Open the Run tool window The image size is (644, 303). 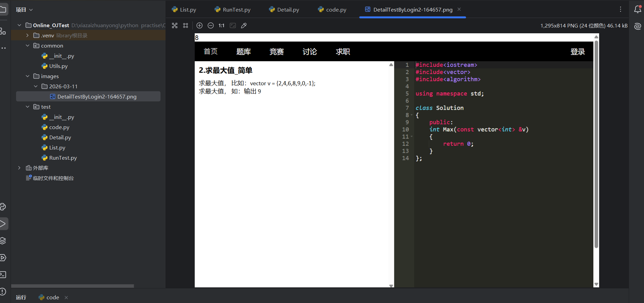tap(3, 224)
